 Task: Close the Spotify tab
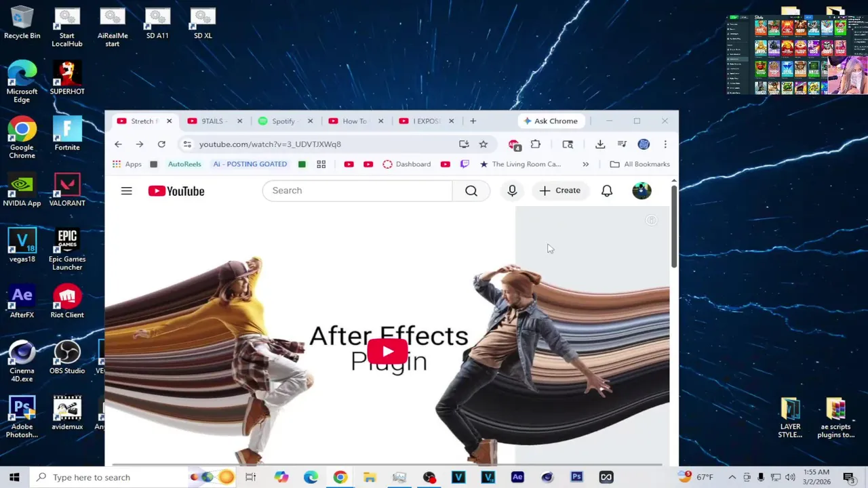(x=310, y=121)
